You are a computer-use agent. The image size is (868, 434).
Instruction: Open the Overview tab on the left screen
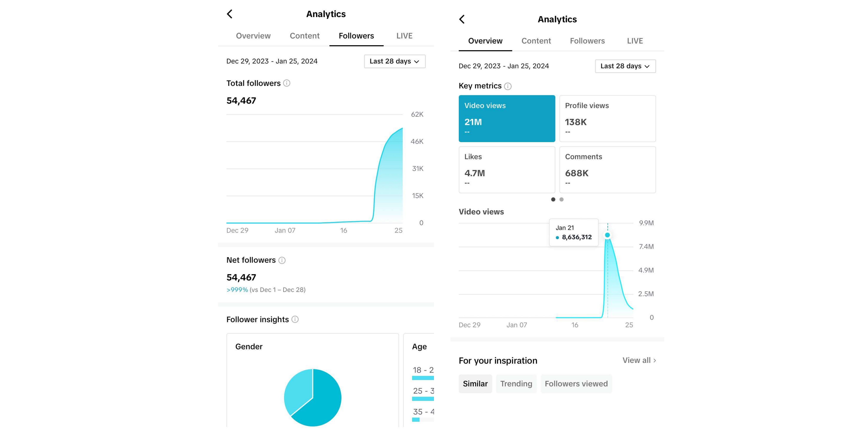(x=253, y=36)
